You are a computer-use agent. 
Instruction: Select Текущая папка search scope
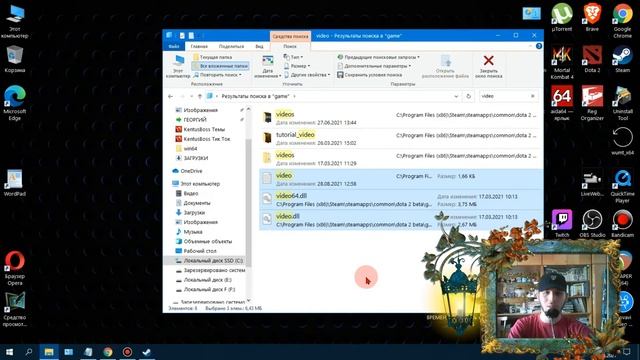(x=212, y=57)
